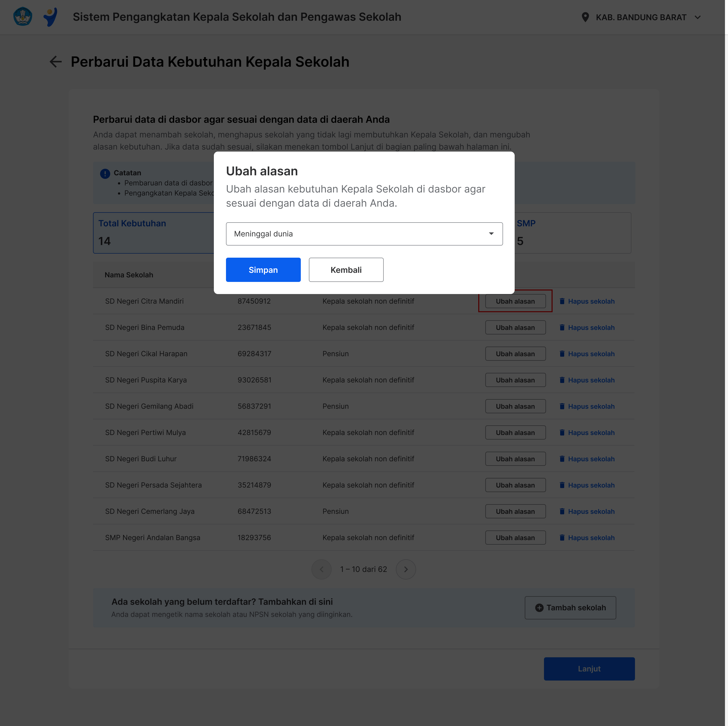728x726 pixels.
Task: Click trash icon for SD Negeri Puspita Karya
Action: [562, 380]
